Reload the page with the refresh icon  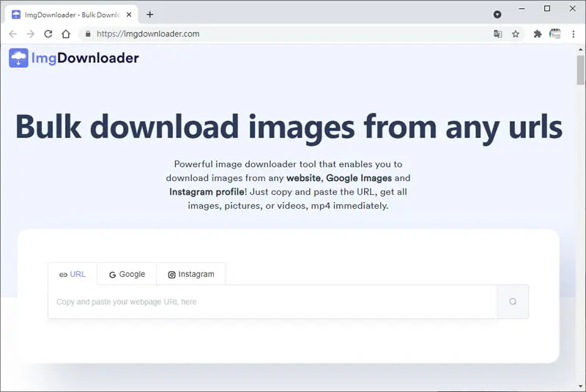pyautogui.click(x=48, y=34)
